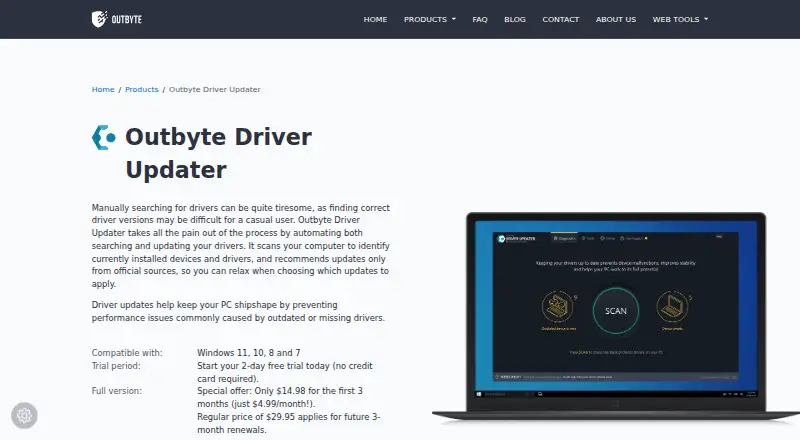Click the laptop device icon in app screenshot
The image size is (800, 440).
[x=672, y=307]
